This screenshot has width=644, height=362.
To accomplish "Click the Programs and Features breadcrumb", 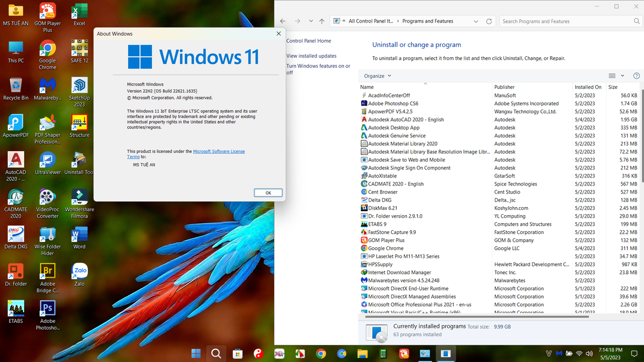I will [x=428, y=21].
